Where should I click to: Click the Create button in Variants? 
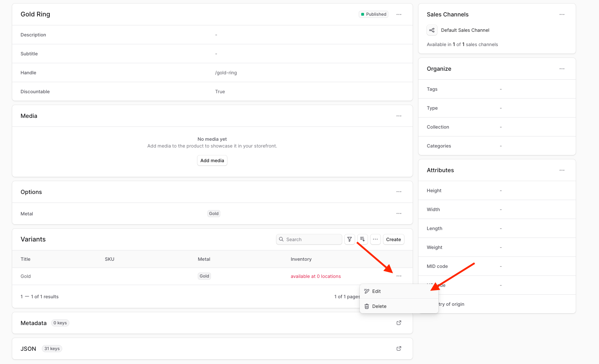tap(393, 239)
